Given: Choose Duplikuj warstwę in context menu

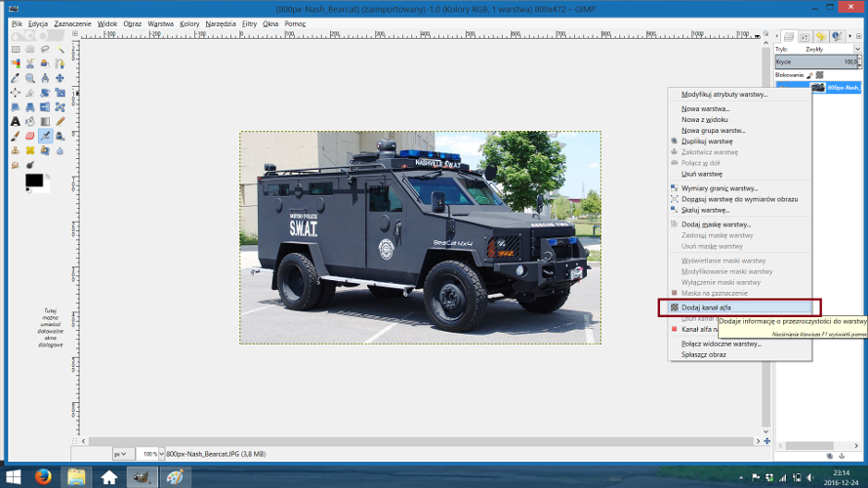Looking at the screenshot, I should [739, 142].
